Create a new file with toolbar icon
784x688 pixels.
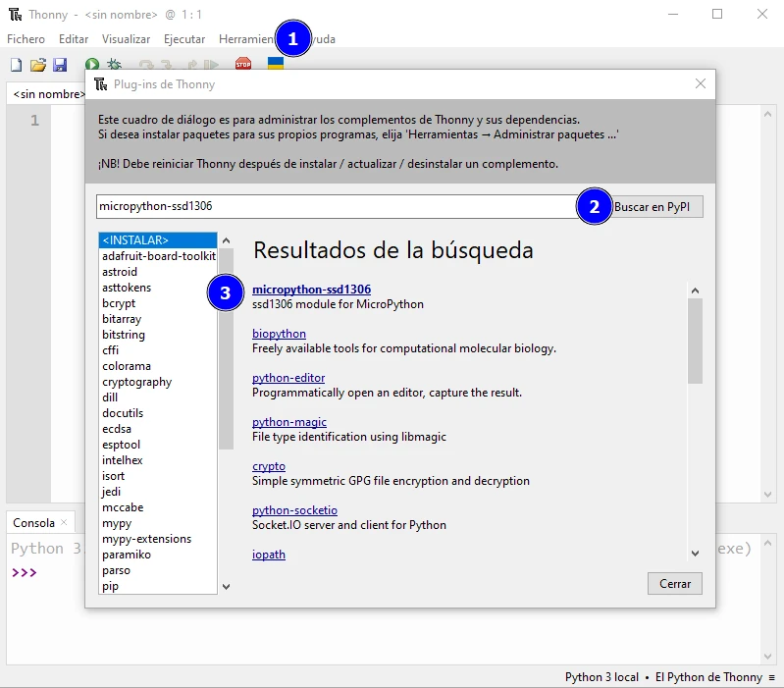[x=16, y=65]
